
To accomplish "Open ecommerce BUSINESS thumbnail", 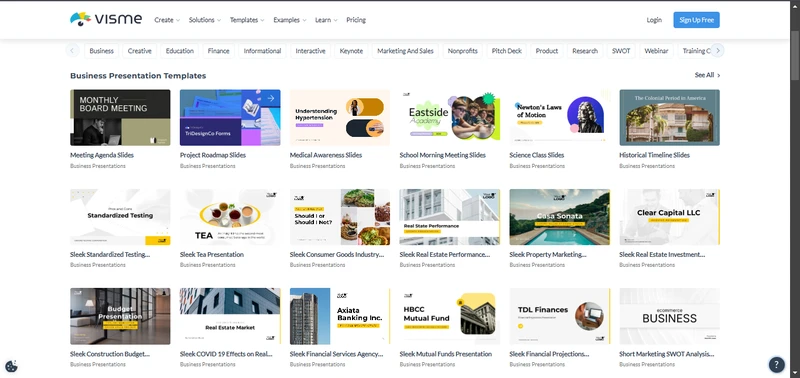I will point(669,316).
